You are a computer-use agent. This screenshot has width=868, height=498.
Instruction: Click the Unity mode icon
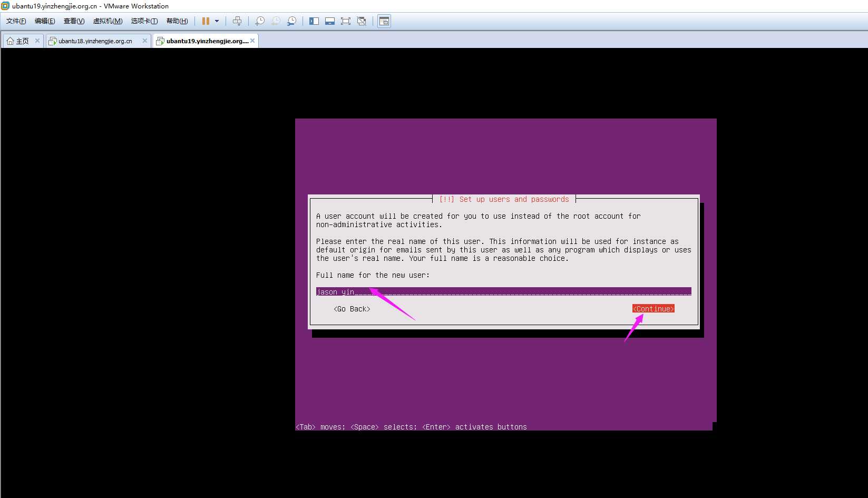[x=362, y=21]
